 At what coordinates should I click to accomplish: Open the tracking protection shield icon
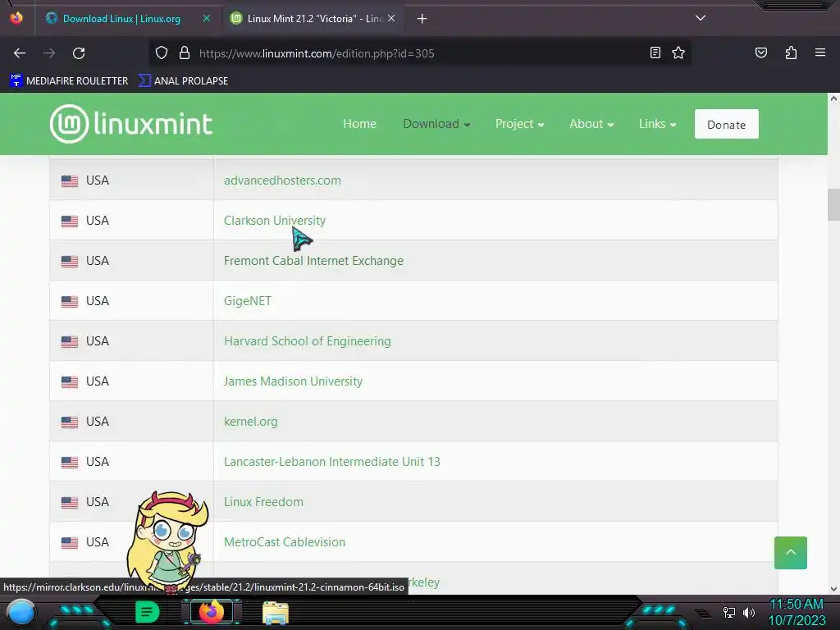pyautogui.click(x=162, y=53)
